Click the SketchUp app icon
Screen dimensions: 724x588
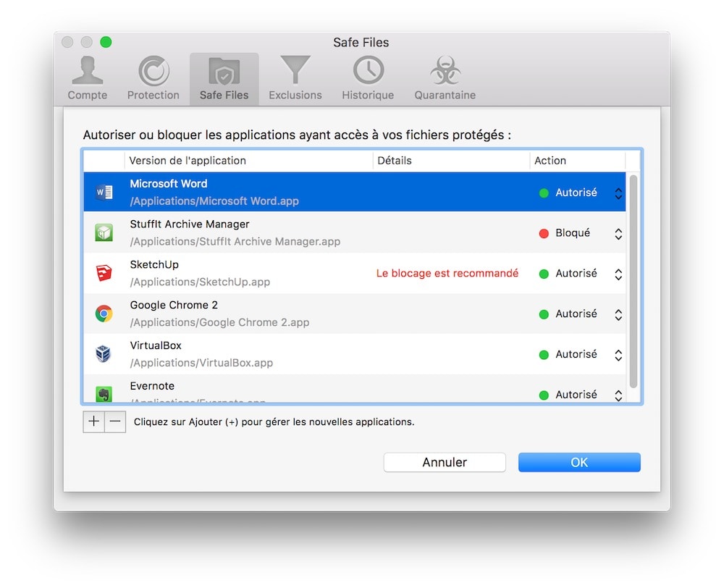[104, 273]
